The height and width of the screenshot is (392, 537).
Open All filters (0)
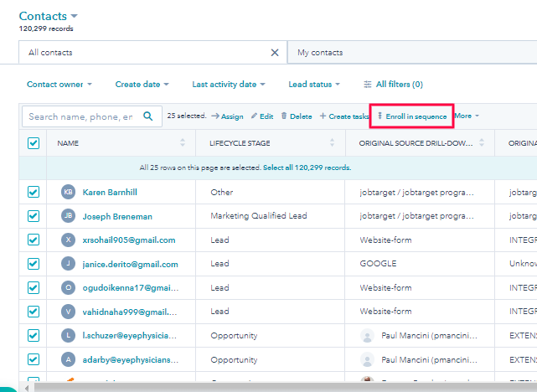tap(393, 85)
